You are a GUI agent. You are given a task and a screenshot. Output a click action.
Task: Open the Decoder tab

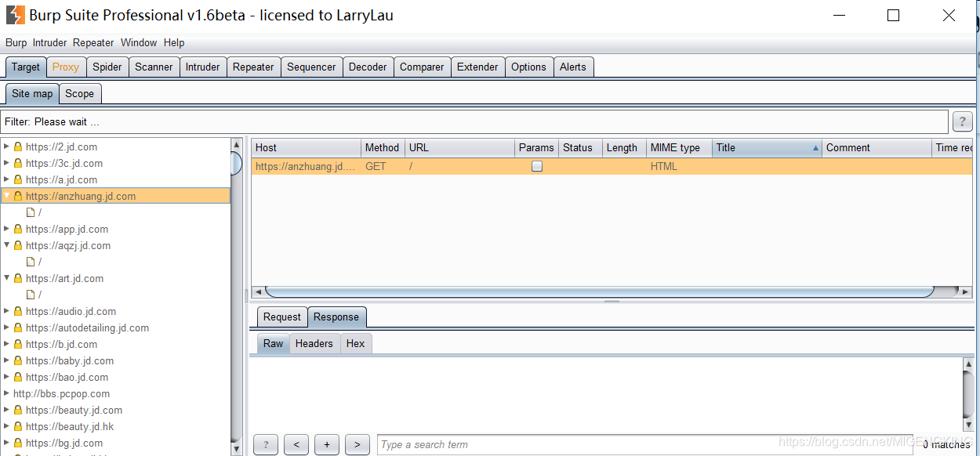coord(368,67)
